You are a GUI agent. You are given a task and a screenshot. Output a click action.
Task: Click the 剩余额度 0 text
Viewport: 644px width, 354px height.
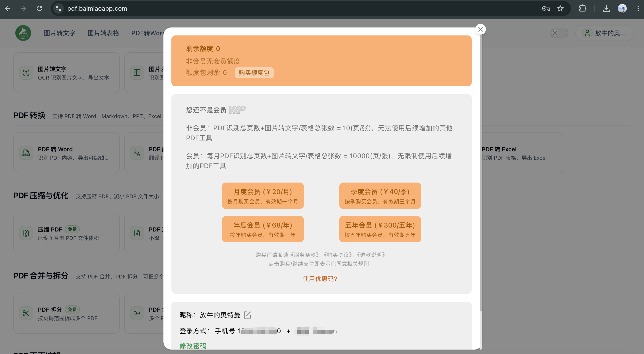point(203,49)
